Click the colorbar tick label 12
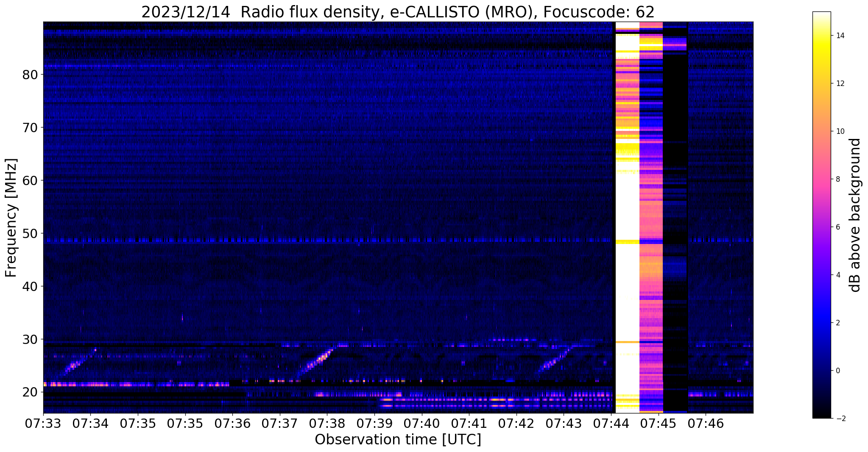The height and width of the screenshot is (452, 868). (x=840, y=83)
